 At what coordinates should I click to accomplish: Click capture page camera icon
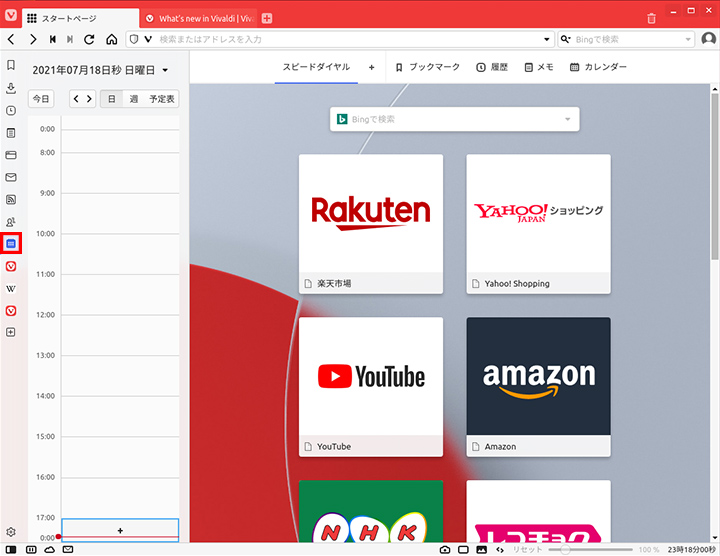point(445,550)
